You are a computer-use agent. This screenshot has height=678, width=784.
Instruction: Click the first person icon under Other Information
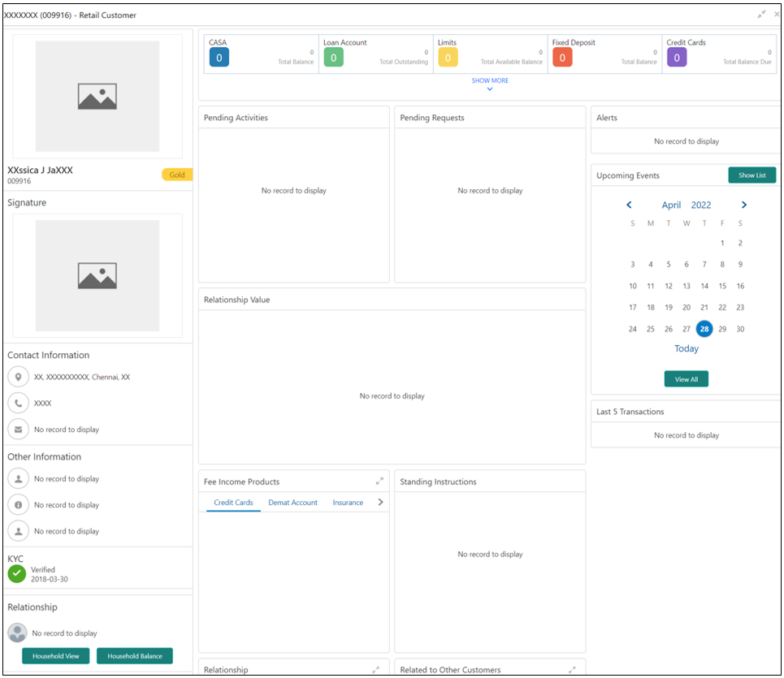coord(19,478)
